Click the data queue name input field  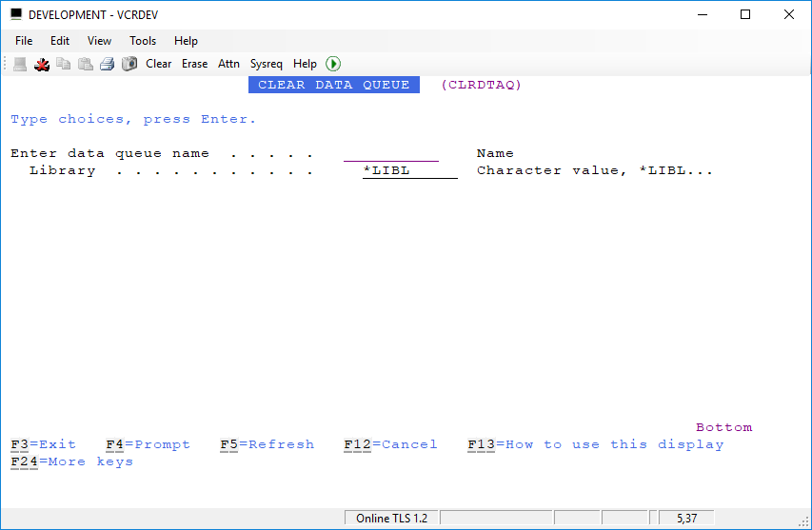tap(391, 154)
